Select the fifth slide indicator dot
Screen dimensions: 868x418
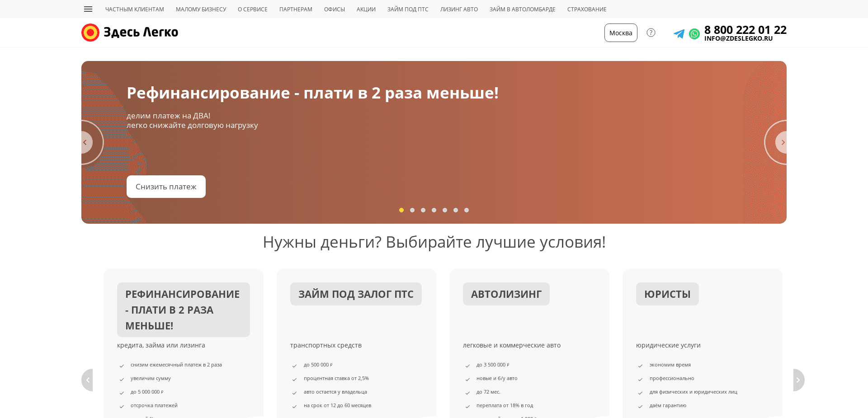tap(444, 210)
